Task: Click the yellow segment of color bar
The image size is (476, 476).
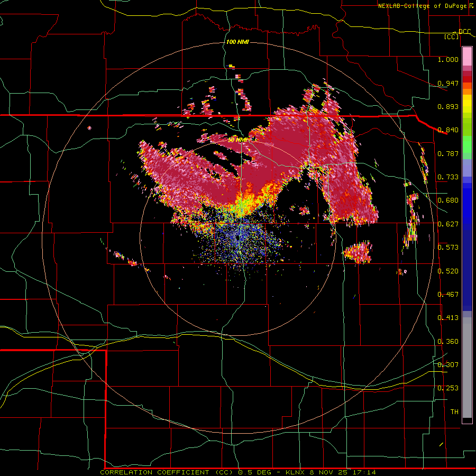Action: tap(467, 104)
